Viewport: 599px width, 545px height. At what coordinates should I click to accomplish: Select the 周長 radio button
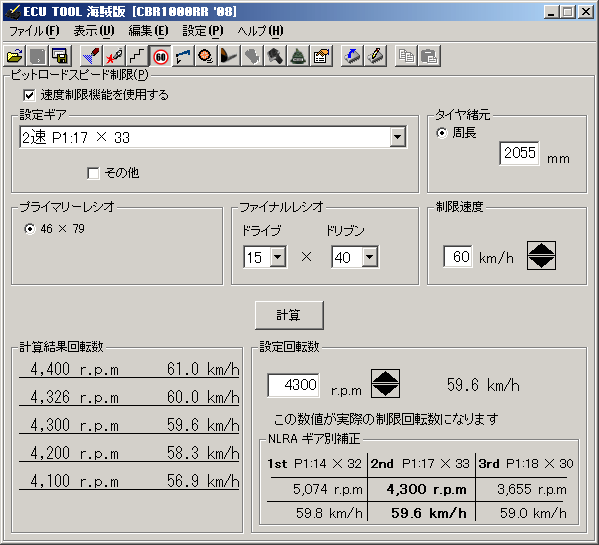click(442, 133)
